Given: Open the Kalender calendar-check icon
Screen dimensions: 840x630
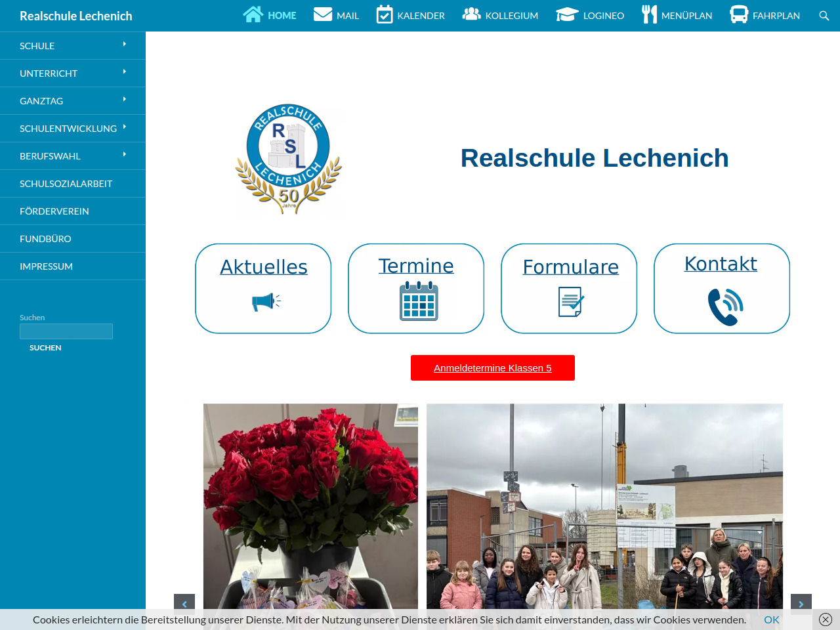Looking at the screenshot, I should click(385, 14).
